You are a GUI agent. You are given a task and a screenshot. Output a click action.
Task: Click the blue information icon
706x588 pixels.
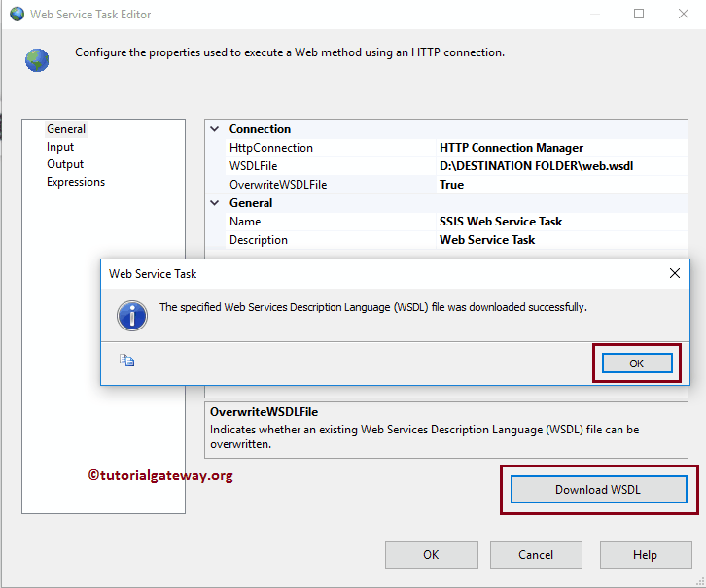(x=131, y=314)
